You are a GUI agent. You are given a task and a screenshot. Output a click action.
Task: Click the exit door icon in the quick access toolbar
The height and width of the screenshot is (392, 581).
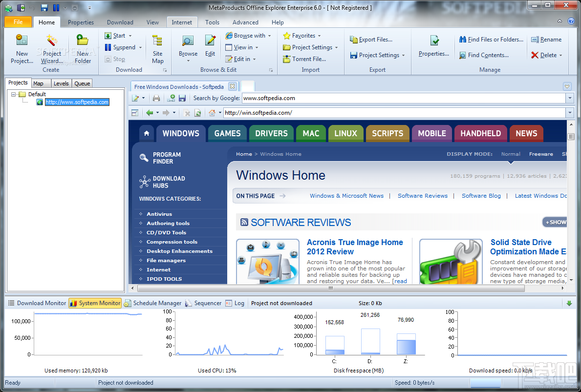click(21, 7)
